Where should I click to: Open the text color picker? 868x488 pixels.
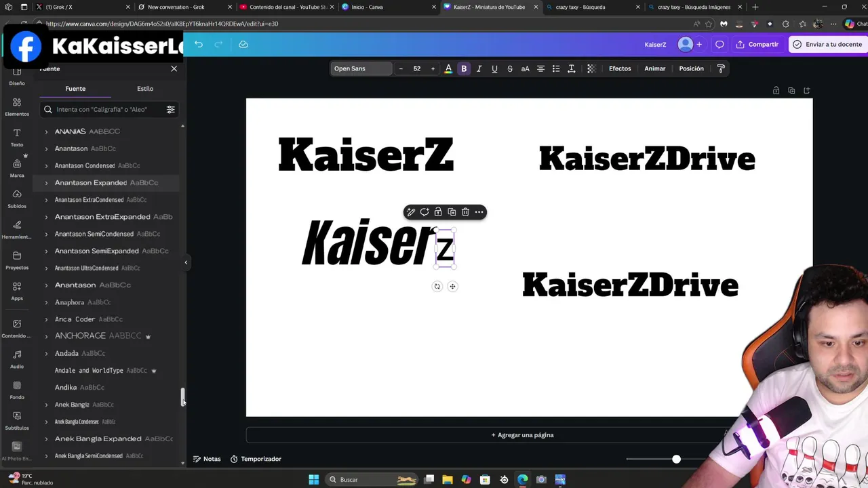pos(448,68)
